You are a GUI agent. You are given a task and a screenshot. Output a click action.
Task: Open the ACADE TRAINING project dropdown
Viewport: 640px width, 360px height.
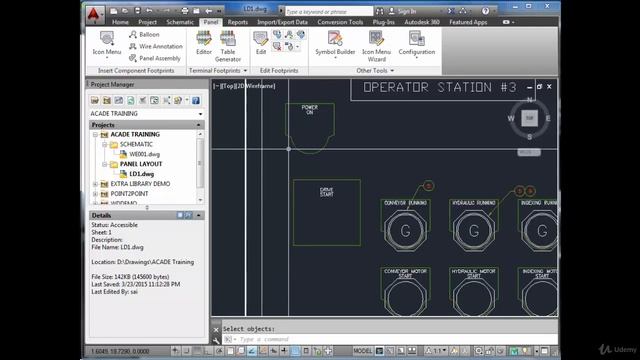coord(200,114)
